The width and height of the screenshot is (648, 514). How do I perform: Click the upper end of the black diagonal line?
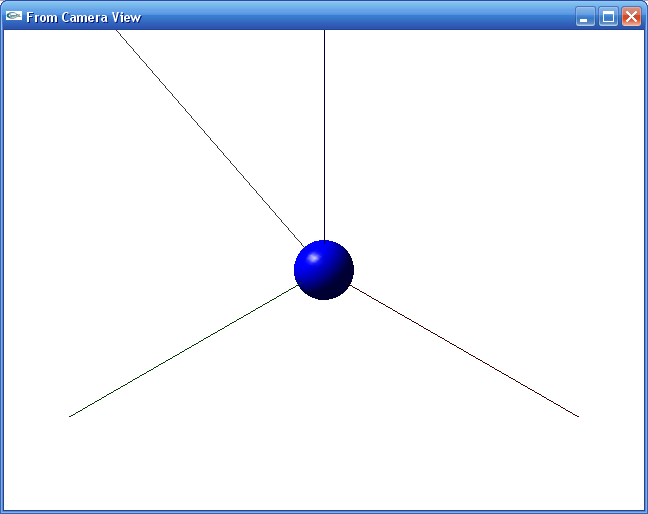[117, 32]
